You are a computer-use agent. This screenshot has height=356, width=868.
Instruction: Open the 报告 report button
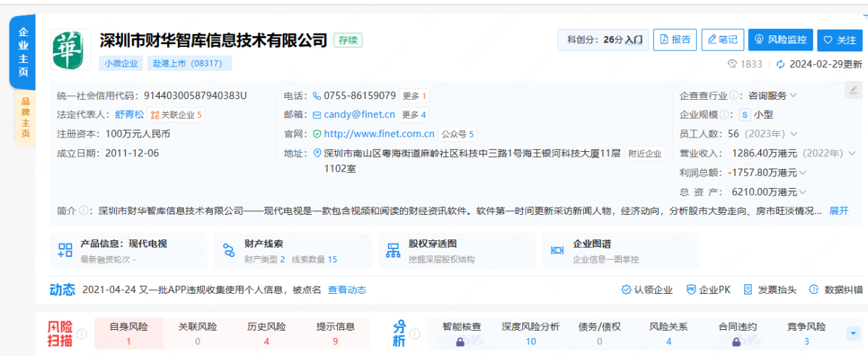coord(675,40)
